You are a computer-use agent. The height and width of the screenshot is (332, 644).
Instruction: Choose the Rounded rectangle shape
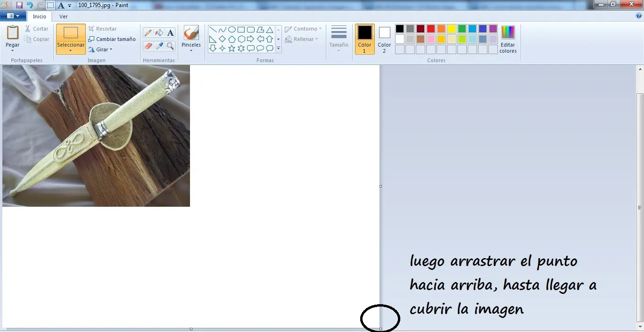[250, 30]
